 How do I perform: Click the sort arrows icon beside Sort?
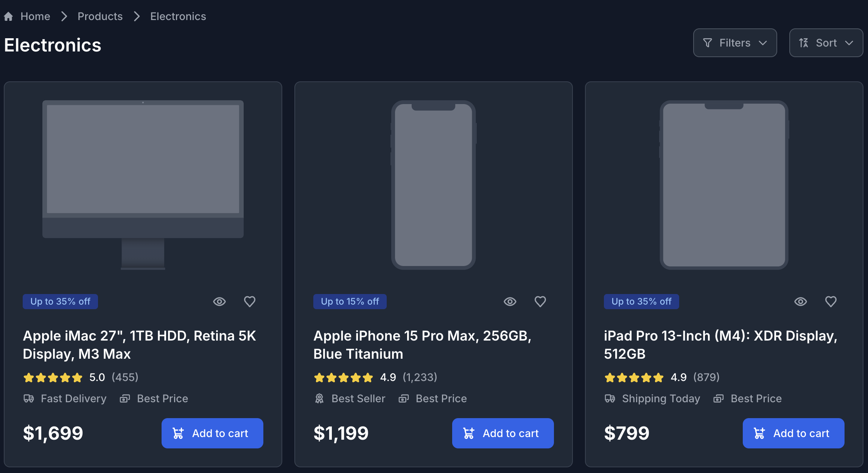(x=804, y=43)
